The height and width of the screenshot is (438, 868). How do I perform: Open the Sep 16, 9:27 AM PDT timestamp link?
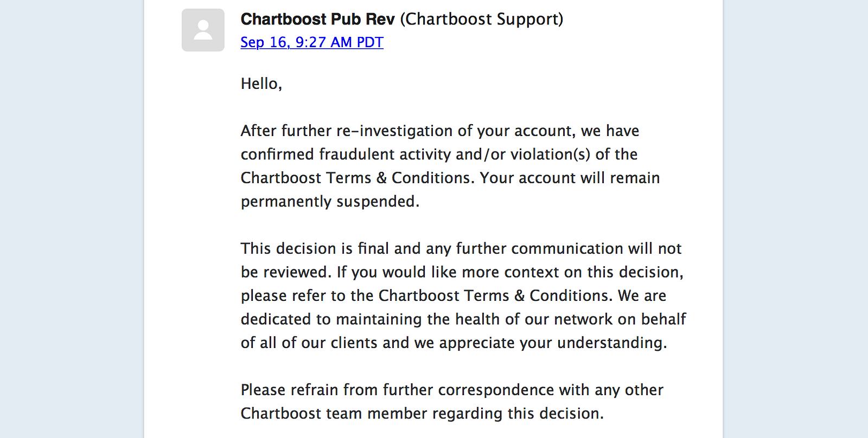312,42
